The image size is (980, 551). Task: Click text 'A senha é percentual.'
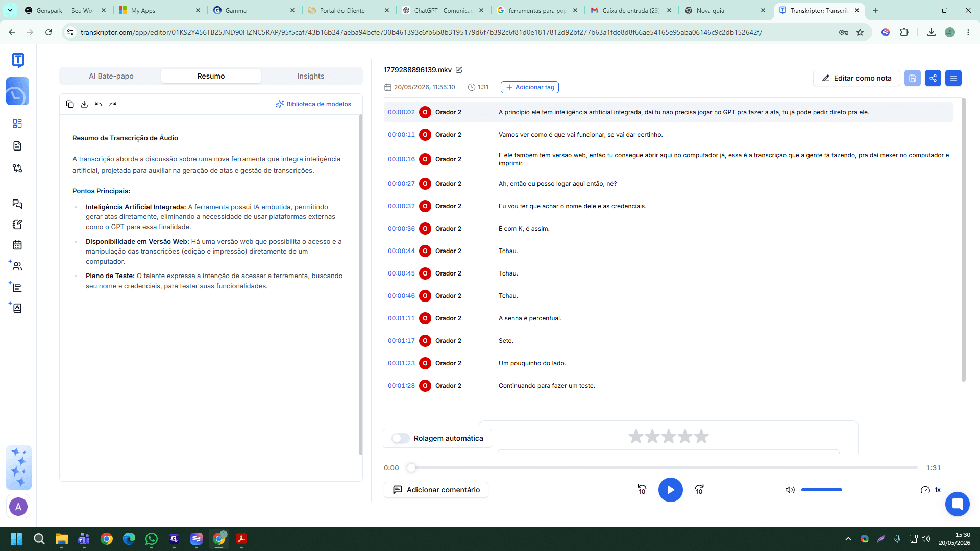pyautogui.click(x=530, y=318)
